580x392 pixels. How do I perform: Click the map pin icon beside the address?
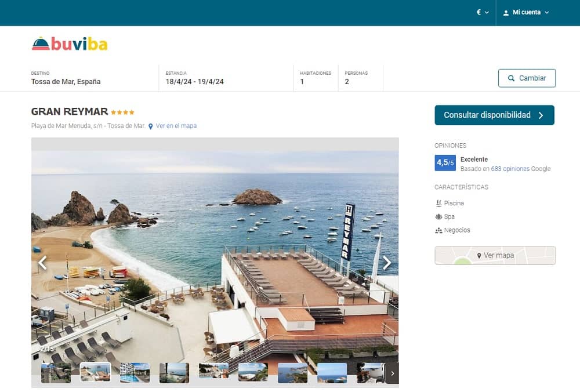151,126
